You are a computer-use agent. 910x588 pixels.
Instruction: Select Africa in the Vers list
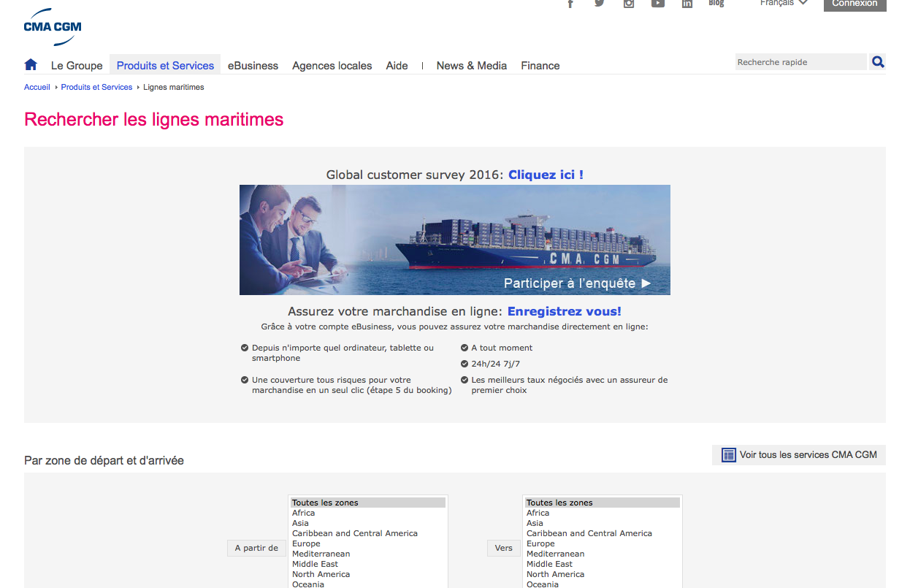point(603,513)
